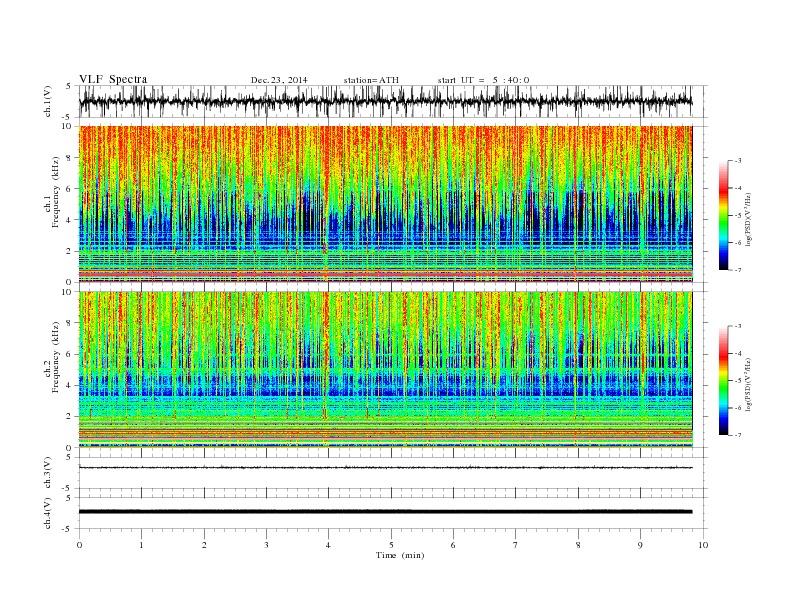Click the "station=ATH" header label

pos(371,80)
